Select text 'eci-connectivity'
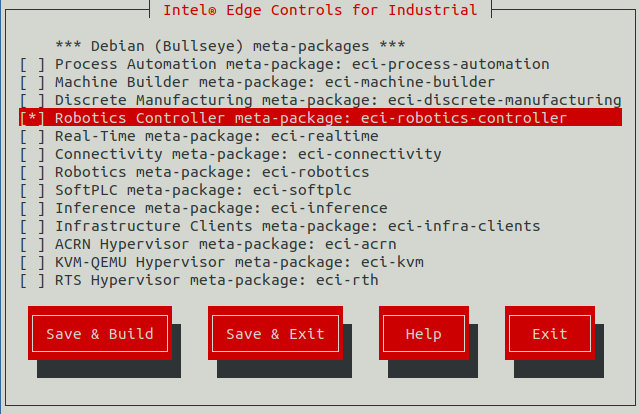The width and height of the screenshot is (640, 414). (369, 154)
